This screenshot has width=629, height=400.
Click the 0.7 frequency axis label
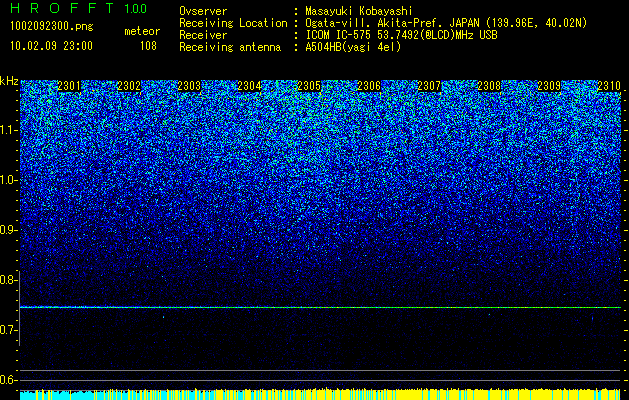click(7, 330)
